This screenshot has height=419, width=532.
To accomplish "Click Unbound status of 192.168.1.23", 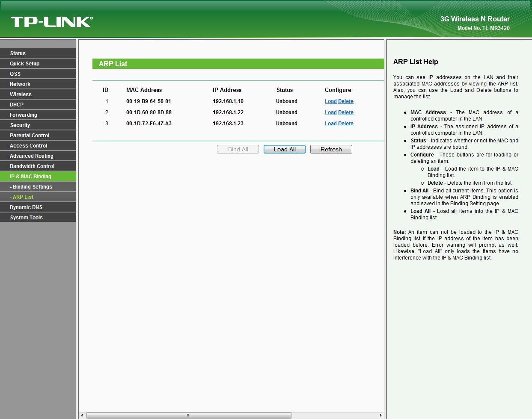I will [x=287, y=124].
